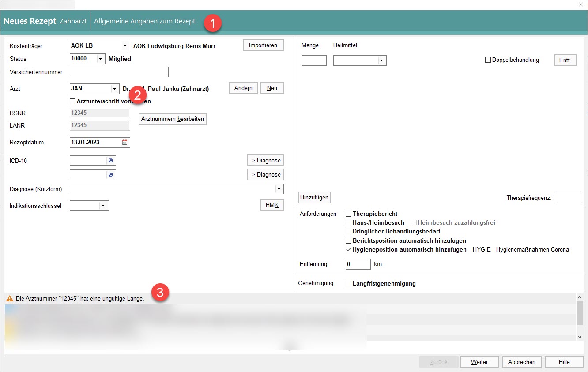Click the warning icon in message list
The height and width of the screenshot is (372, 588).
tap(10, 299)
